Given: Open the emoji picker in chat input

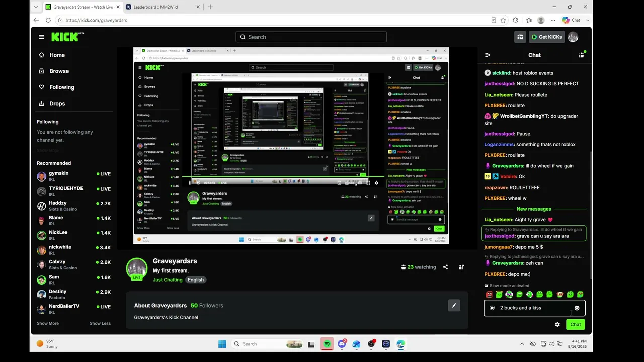Looking at the screenshot, I should 577,308.
